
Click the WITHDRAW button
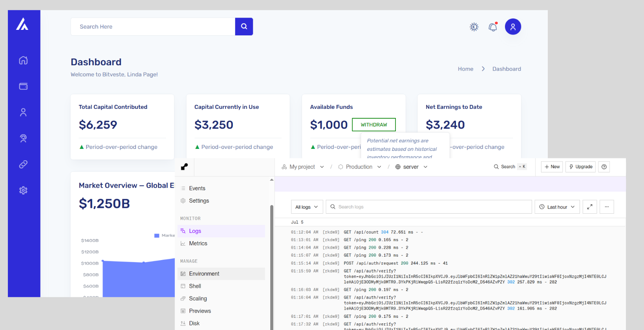[374, 125]
